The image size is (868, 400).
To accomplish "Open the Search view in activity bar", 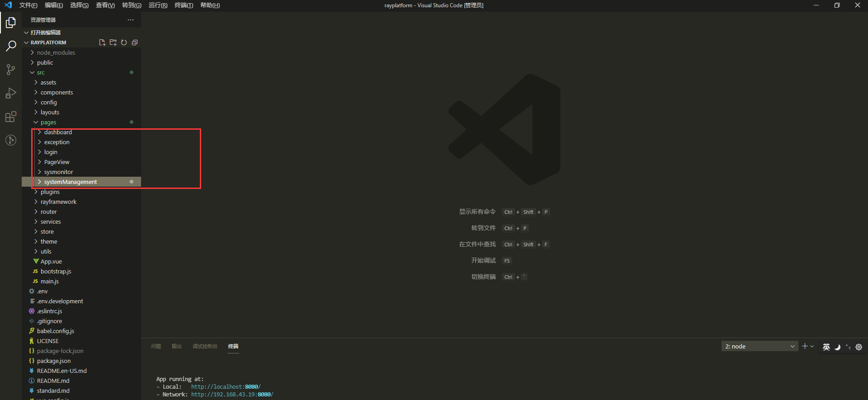I will click(x=11, y=46).
